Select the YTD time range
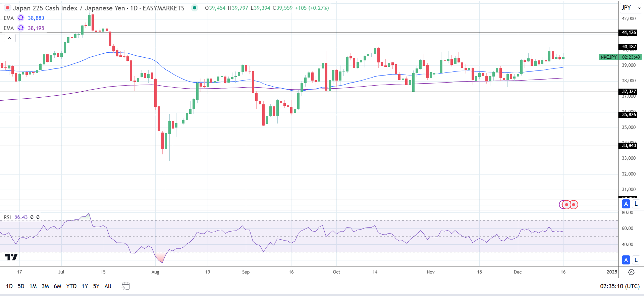644x296 pixels. (71, 286)
